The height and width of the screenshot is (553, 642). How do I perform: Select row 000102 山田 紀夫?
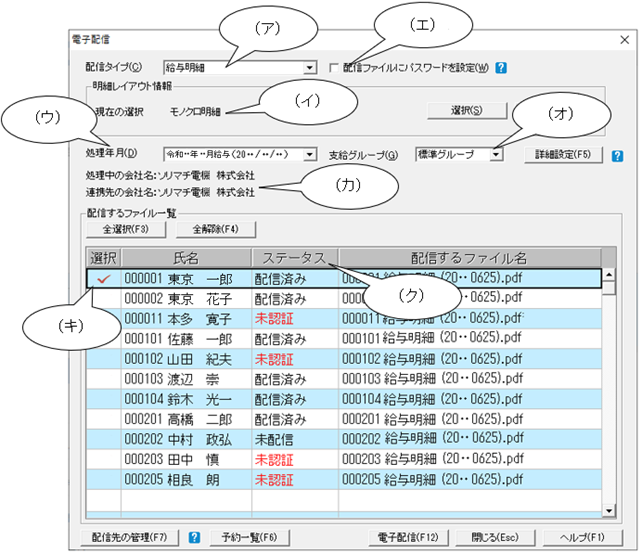coord(344,359)
